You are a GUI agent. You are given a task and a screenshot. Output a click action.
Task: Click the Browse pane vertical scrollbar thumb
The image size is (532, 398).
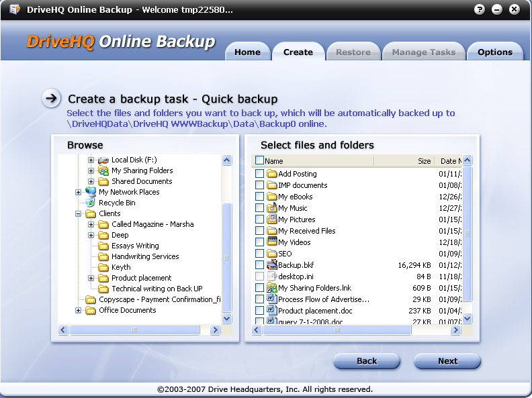pos(226,258)
